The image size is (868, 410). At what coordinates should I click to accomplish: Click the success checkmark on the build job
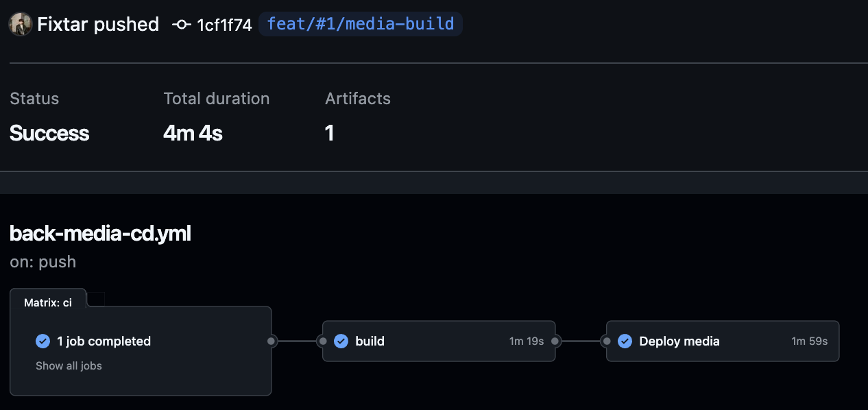pyautogui.click(x=341, y=341)
